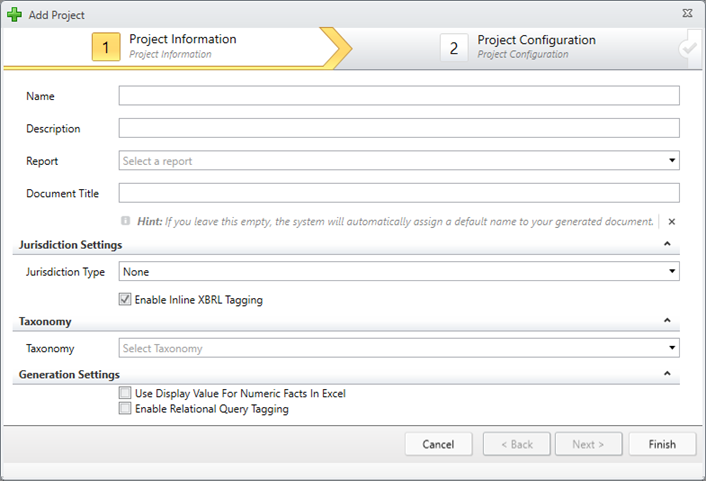Click the Document Title label
The image size is (706, 481).
coord(62,194)
